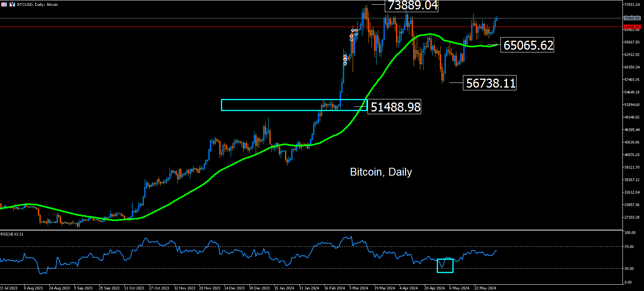Viewport: 644px width, 291px height.
Task: Click 43630.86 on the price scale
Action: click(632, 142)
